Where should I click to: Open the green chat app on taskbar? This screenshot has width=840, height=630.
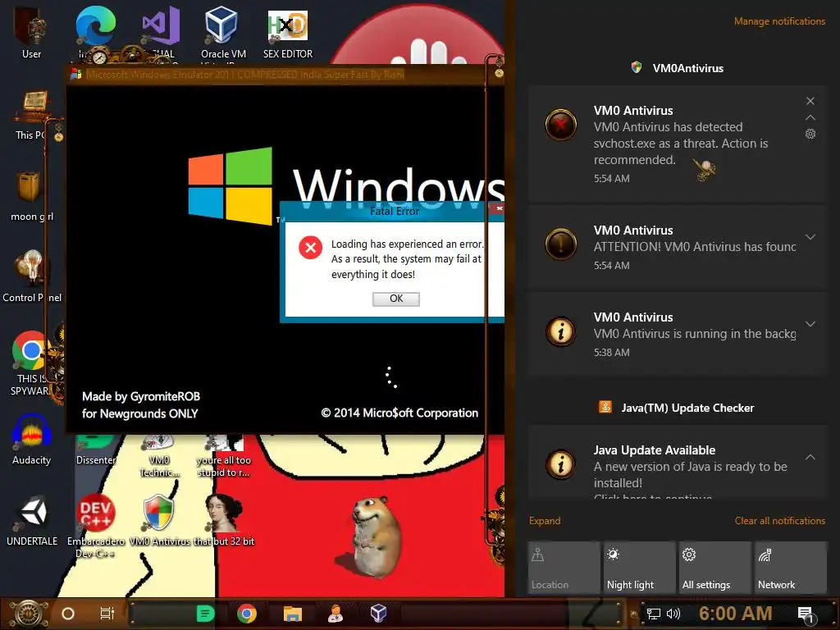(x=205, y=614)
